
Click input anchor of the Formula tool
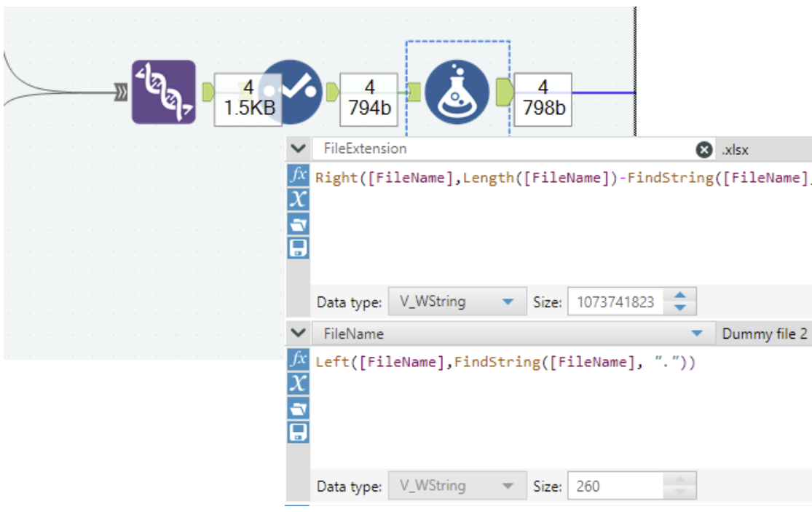pos(414,92)
